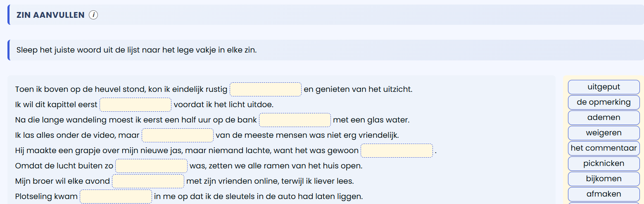The height and width of the screenshot is (204, 644).
Task: Open the info icon next to Zin aanvullen
Action: [x=93, y=15]
